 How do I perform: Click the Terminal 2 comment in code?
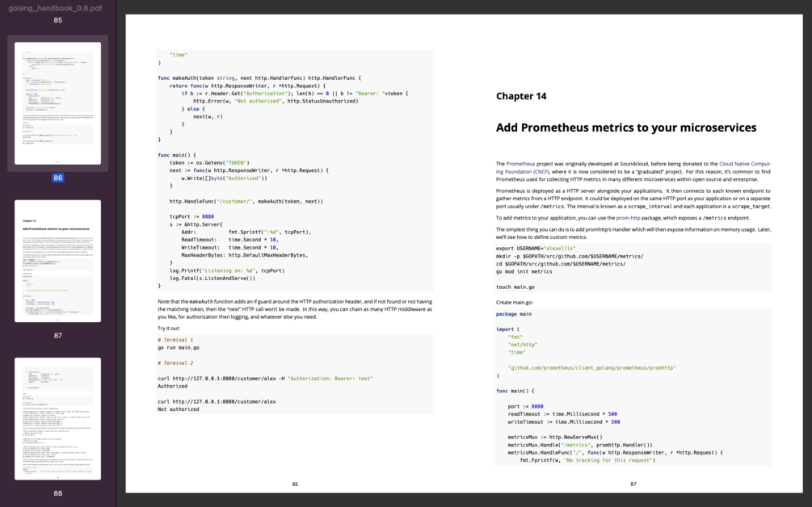click(x=175, y=363)
